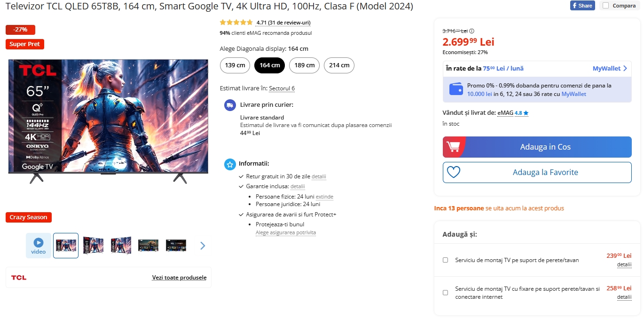Screen dimensions: 644x319
Task: Expand MyWallet installment options
Action: (610, 68)
